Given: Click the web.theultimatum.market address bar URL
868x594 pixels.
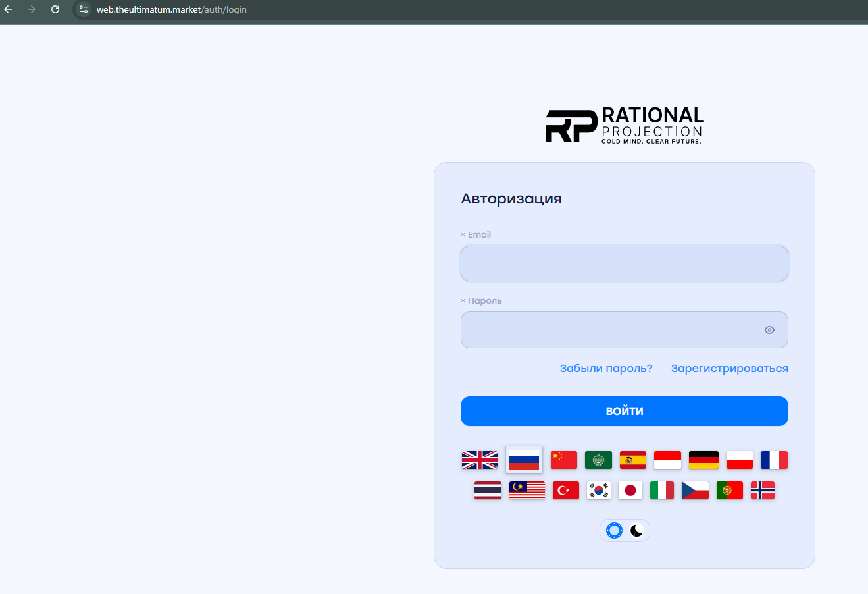Looking at the screenshot, I should click(x=172, y=10).
